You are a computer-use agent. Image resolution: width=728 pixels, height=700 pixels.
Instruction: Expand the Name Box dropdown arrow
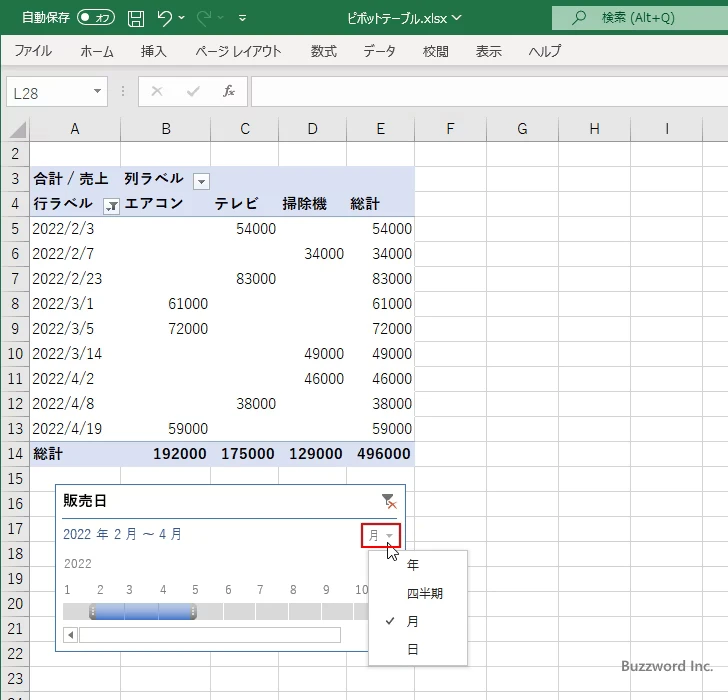pos(97,91)
